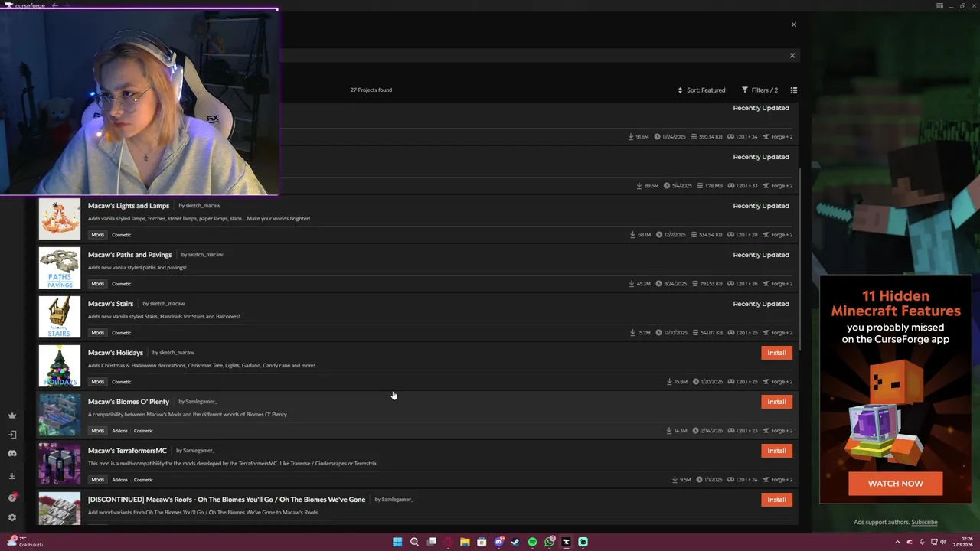
Task: Open the help icon with red badge
Action: [x=11, y=497]
